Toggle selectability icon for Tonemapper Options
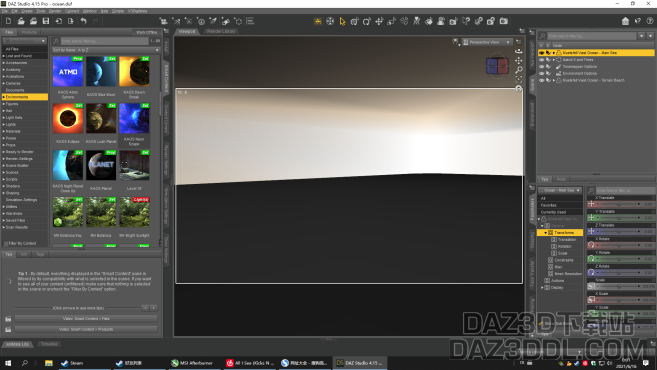 coord(548,67)
